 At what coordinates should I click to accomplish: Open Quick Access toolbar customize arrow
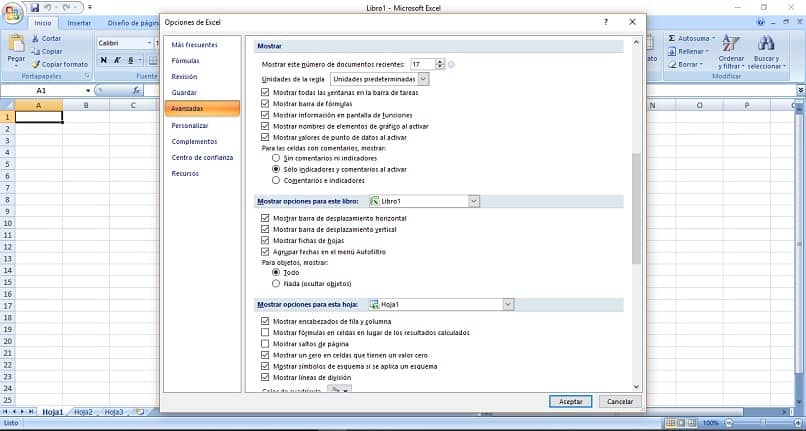(90, 8)
